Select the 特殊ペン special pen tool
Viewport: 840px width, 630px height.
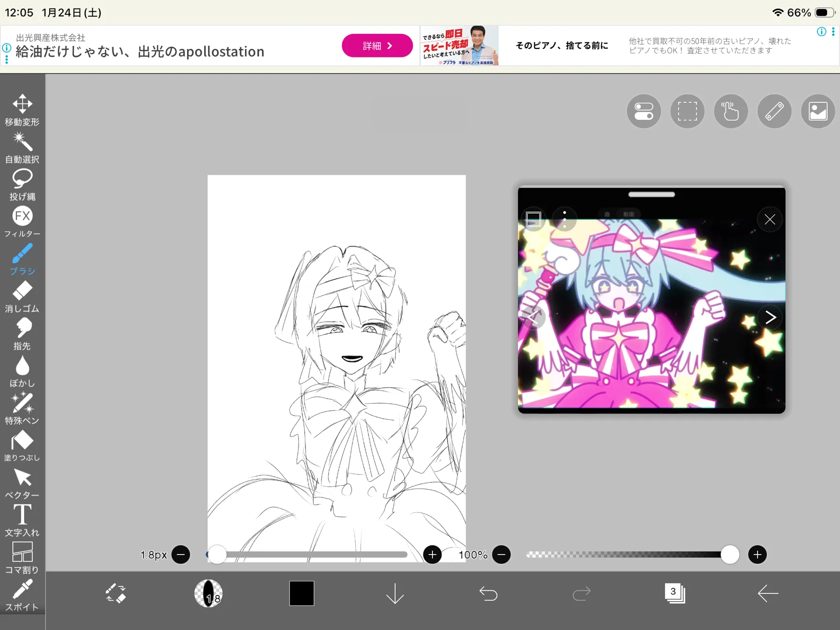point(22,409)
